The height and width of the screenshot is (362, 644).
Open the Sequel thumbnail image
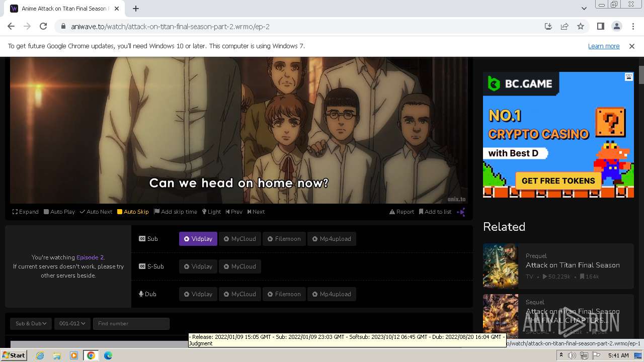pos(501,316)
